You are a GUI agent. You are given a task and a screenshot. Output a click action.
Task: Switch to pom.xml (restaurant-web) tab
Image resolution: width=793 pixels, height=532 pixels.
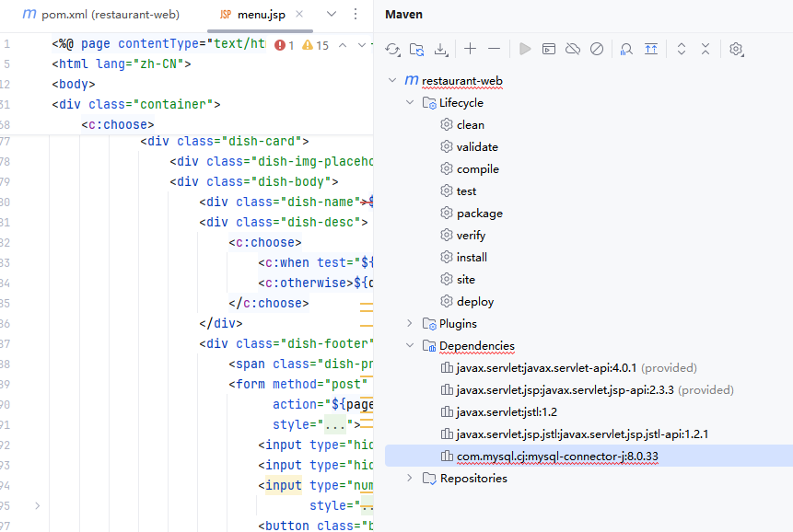point(101,15)
